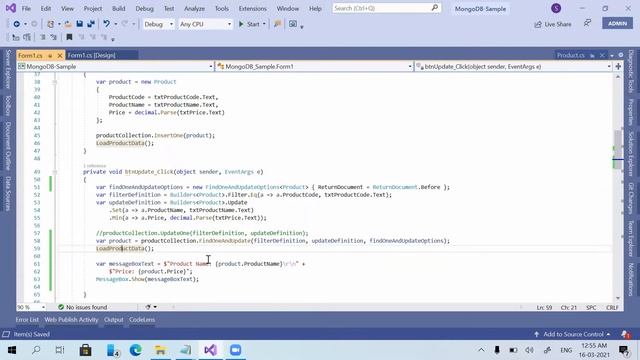Open the Project menu
Viewport: 640px width, 360px height.
tap(93, 9)
